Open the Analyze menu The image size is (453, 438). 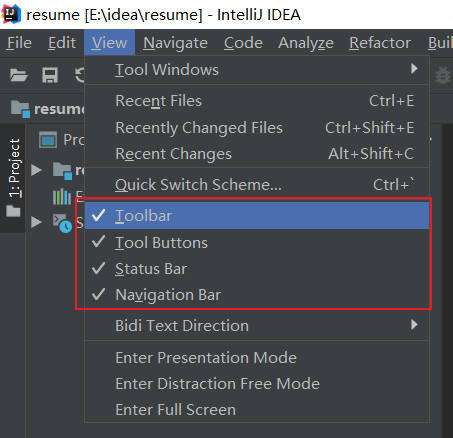tap(306, 43)
